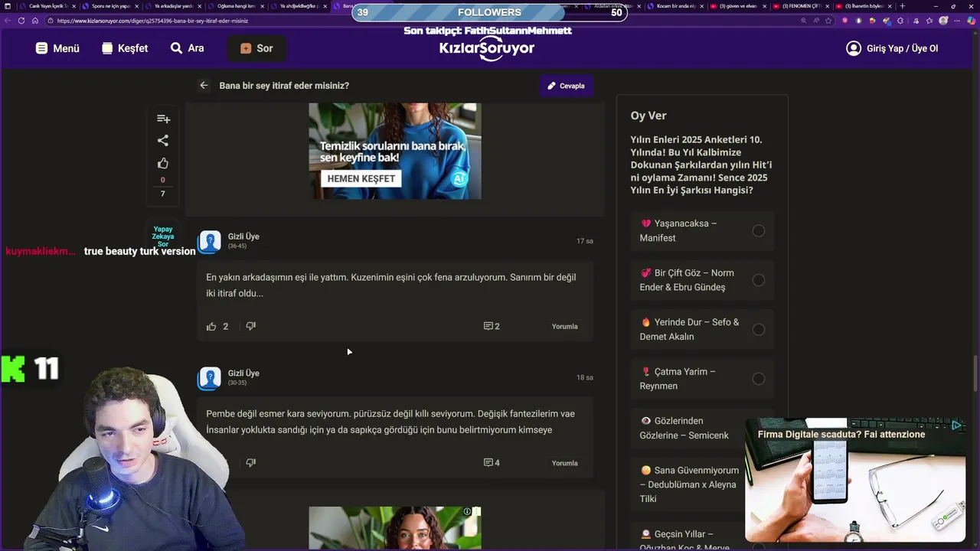Switch to 'FENOMEN ÇİFT' YouTube tab
This screenshot has width=980, height=551.
(802, 6)
